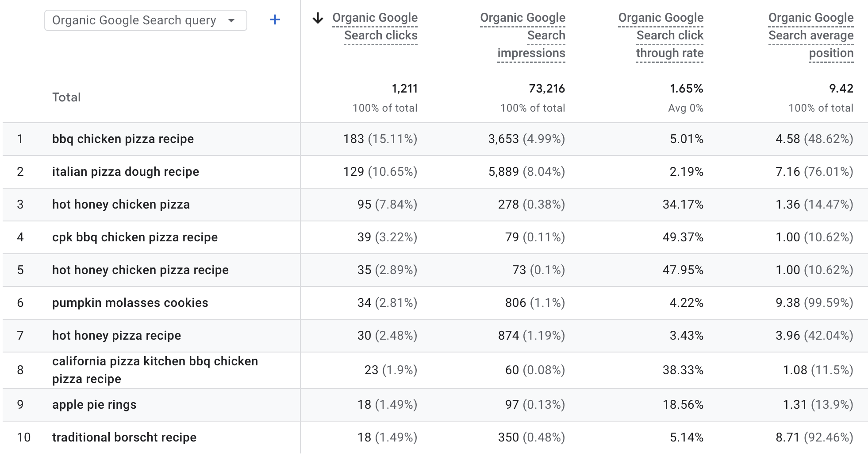Click the 1,211 total clicks value
Viewport: 868px width, 457px height.
click(404, 89)
